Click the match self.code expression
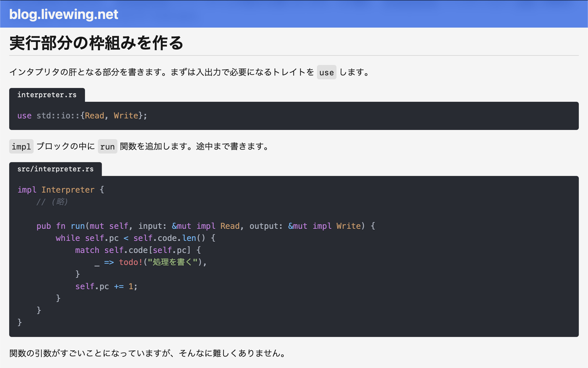Image resolution: width=588 pixels, height=368 pixels. (x=138, y=250)
